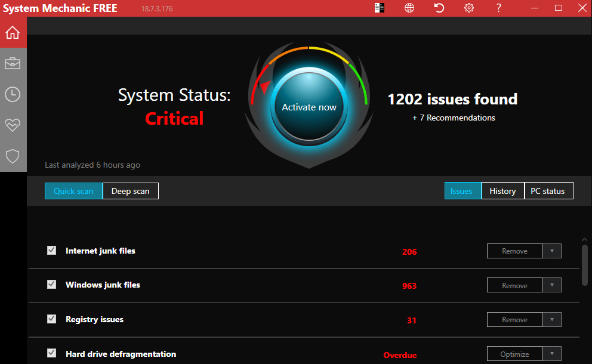The height and width of the screenshot is (364, 592).
Task: Click the 'System Status:' heading
Action: (x=174, y=95)
